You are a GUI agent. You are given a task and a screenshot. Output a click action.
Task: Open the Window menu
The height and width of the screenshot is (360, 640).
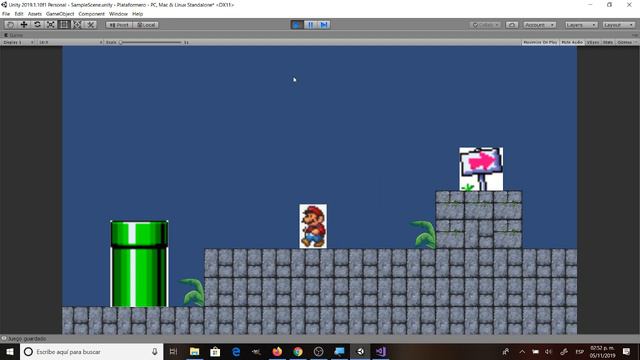pyautogui.click(x=118, y=14)
